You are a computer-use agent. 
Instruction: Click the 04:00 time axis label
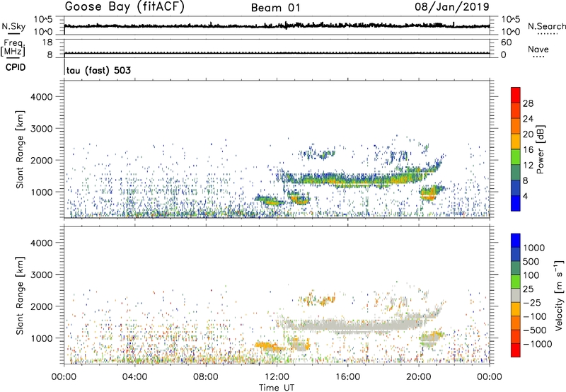click(x=134, y=377)
